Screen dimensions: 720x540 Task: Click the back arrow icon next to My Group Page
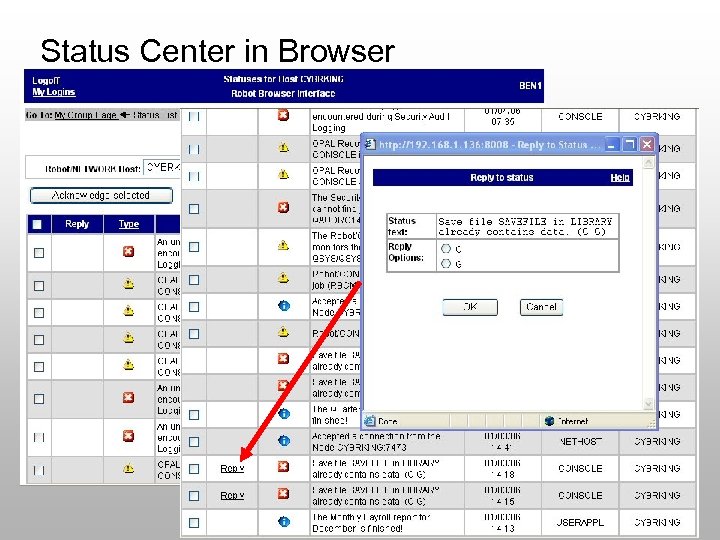[125, 115]
